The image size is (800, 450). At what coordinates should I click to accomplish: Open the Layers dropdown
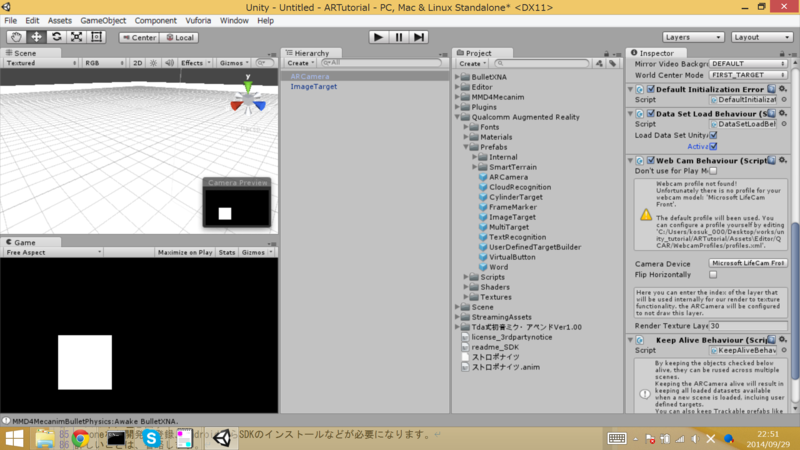(693, 37)
